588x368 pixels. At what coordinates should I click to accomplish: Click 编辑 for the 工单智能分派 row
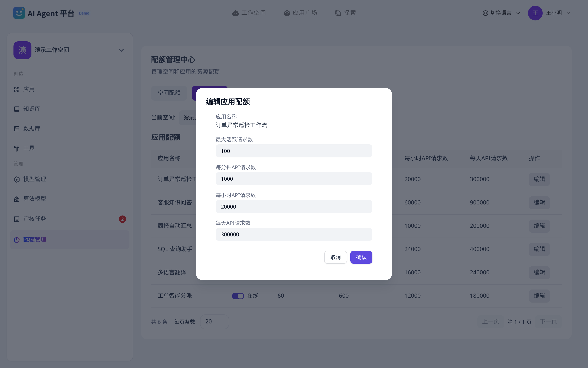point(539,296)
